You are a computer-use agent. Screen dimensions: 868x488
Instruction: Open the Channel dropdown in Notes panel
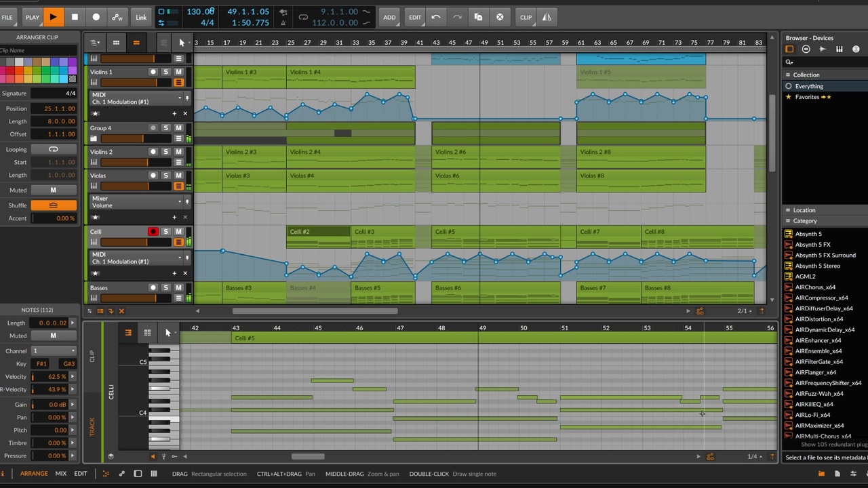[54, 351]
